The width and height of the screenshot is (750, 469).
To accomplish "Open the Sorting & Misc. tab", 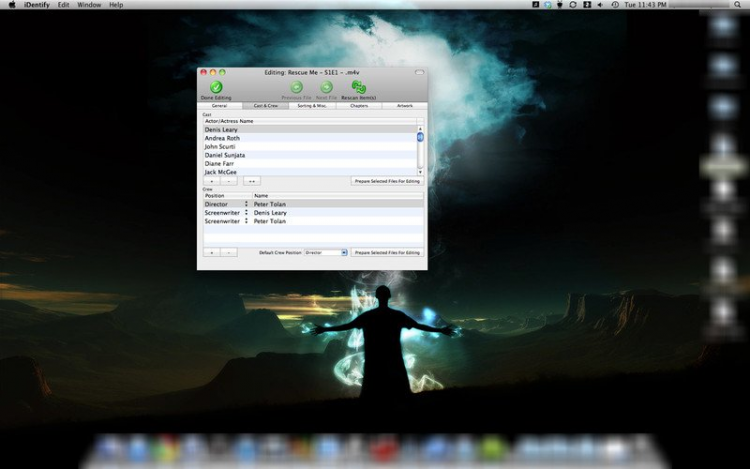I will (312, 106).
